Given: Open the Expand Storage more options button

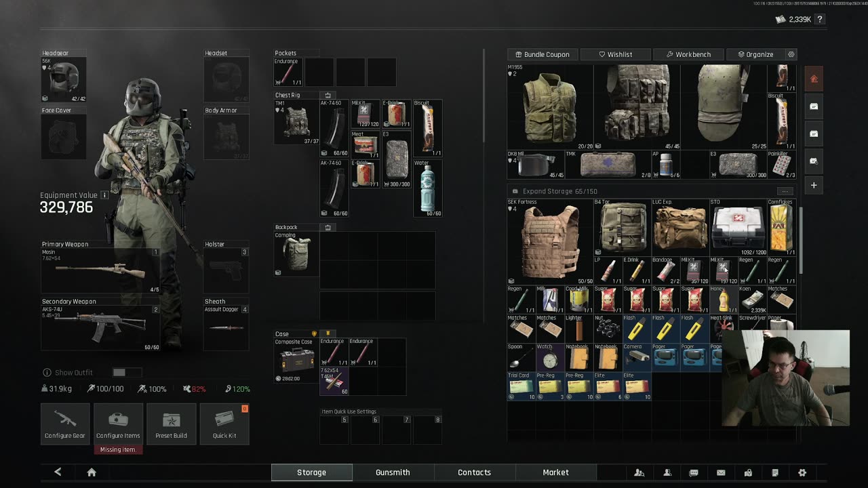Looking at the screenshot, I should (x=785, y=191).
